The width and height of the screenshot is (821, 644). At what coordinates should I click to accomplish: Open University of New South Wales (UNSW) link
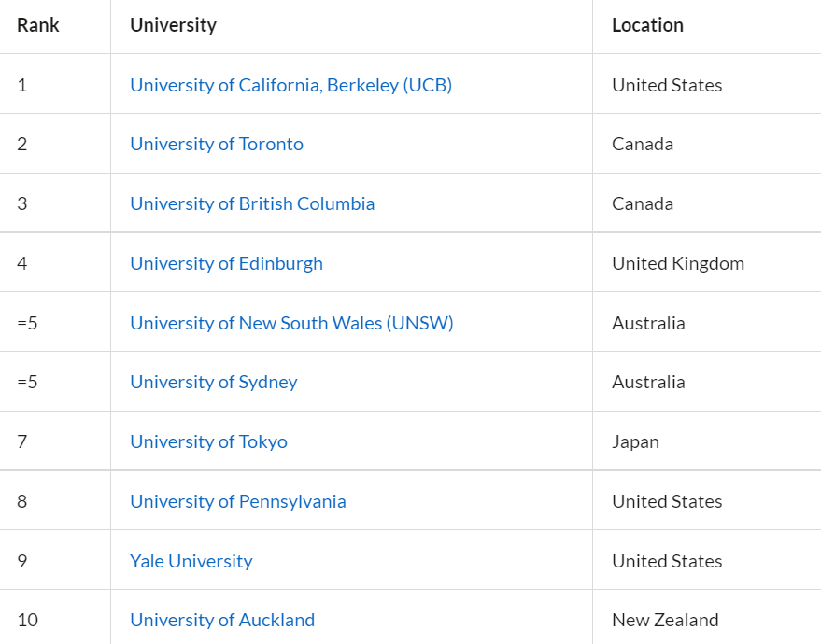pos(291,323)
